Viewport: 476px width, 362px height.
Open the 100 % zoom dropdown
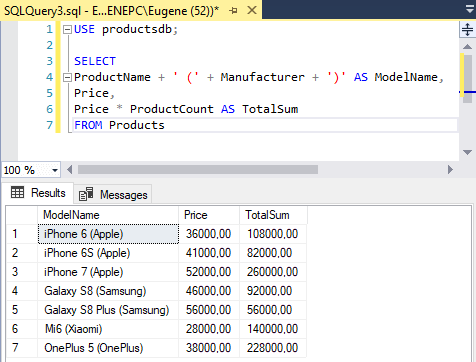pos(55,170)
